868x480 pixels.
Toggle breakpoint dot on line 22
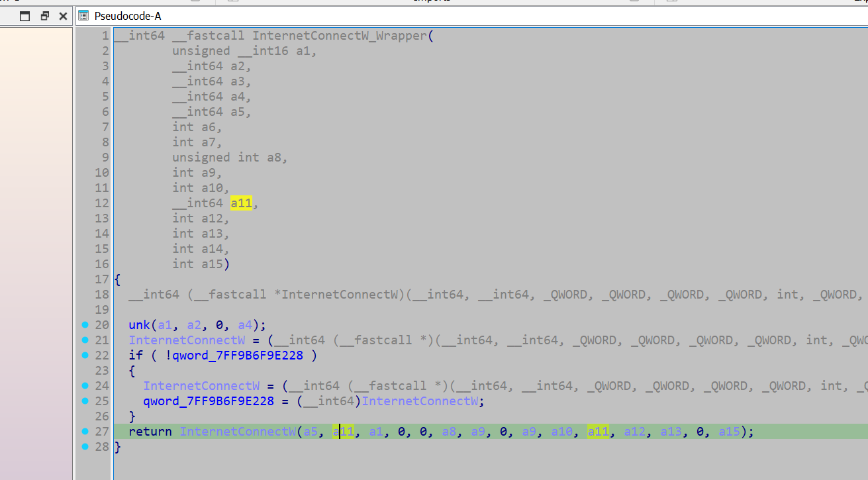tap(85, 356)
